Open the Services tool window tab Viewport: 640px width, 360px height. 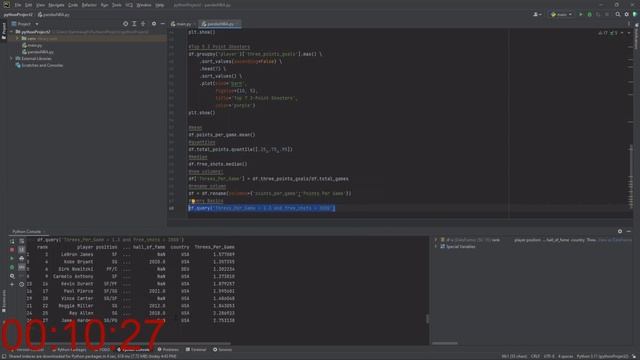click(x=222, y=350)
